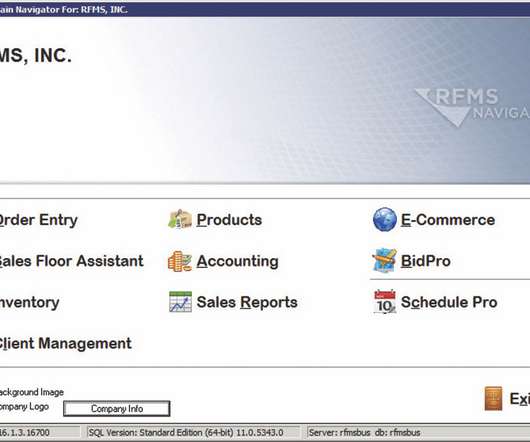Viewport: 530px width, 442px height.
Task: Click the Exit door icon
Action: pos(493,399)
